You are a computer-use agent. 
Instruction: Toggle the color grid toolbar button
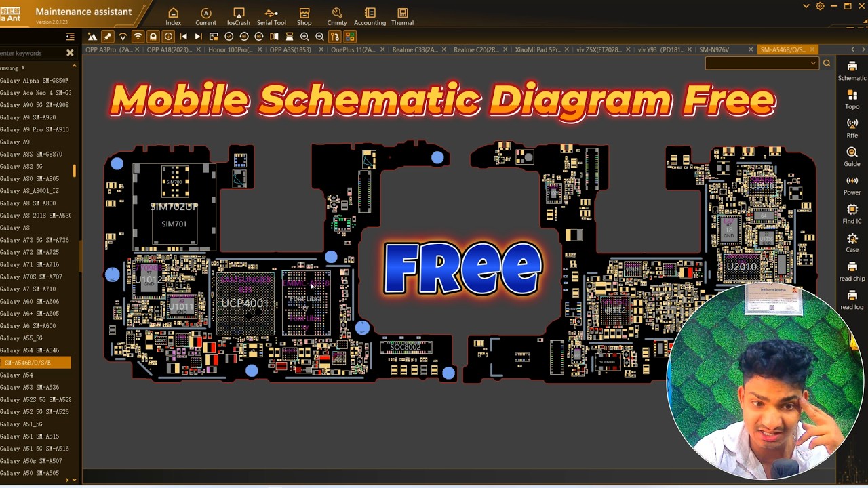click(350, 37)
